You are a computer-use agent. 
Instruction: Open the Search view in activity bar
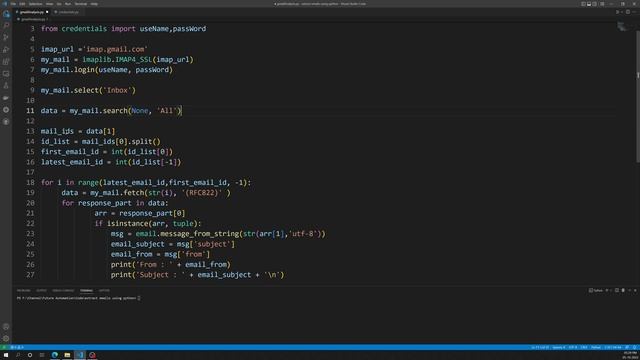click(x=6, y=25)
